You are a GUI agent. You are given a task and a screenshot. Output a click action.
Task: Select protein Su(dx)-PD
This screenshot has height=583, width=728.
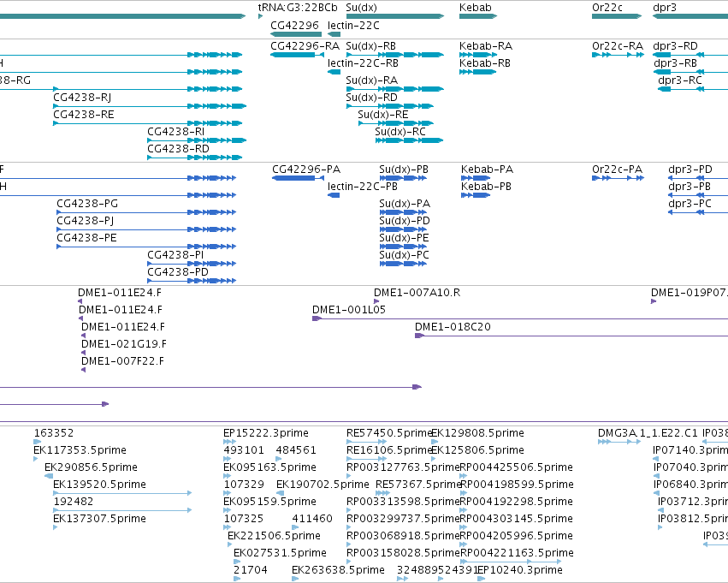[403, 229]
